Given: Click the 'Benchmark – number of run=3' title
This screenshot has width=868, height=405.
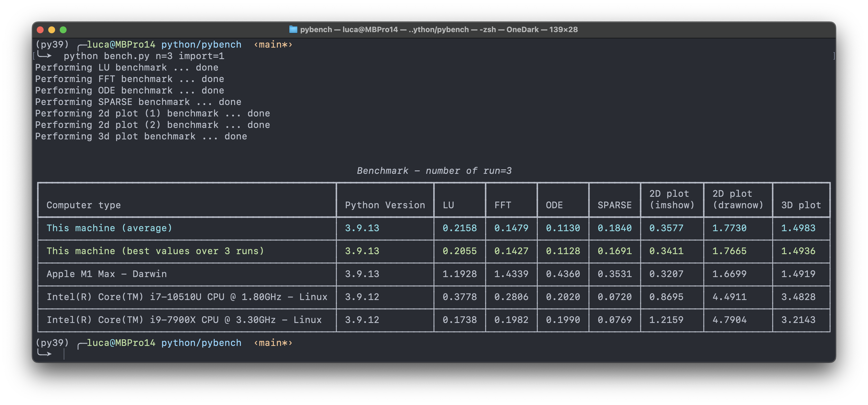Looking at the screenshot, I should (434, 171).
